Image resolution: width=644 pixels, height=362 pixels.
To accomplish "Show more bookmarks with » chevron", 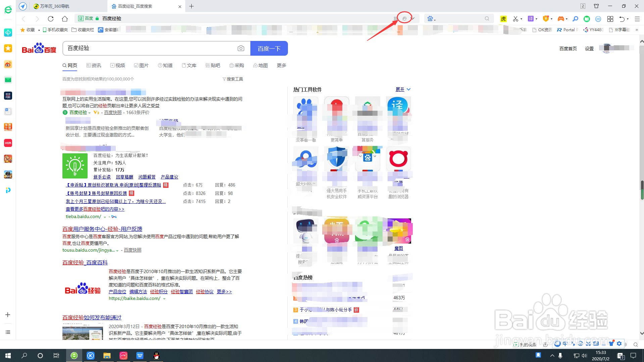I will pyautogui.click(x=637, y=30).
